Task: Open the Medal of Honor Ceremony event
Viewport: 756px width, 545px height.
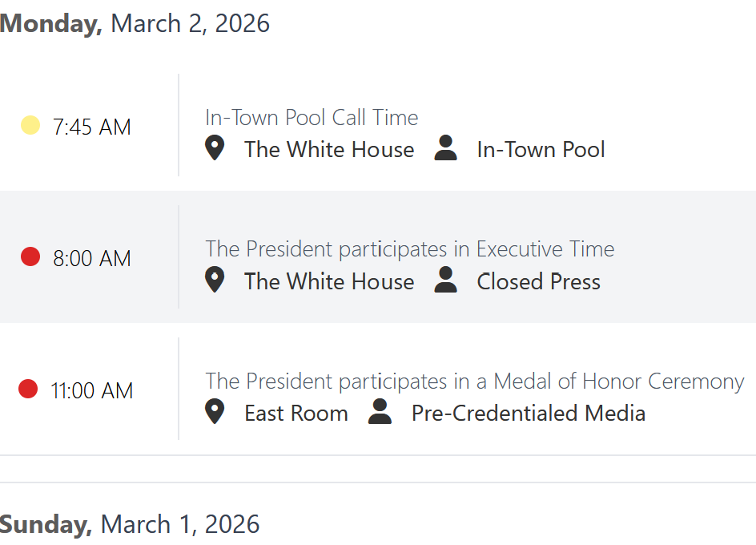Action: click(474, 381)
